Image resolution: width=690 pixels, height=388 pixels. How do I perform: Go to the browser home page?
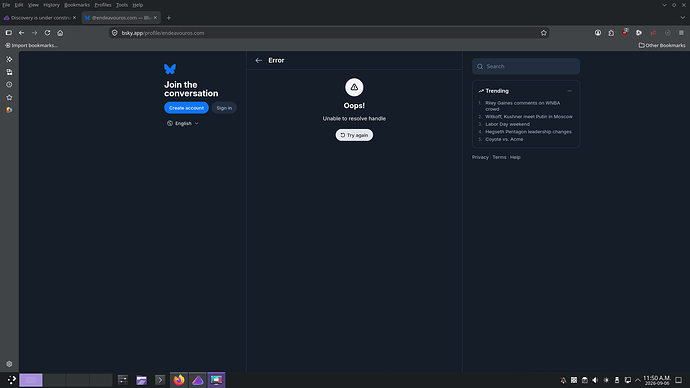pos(60,33)
